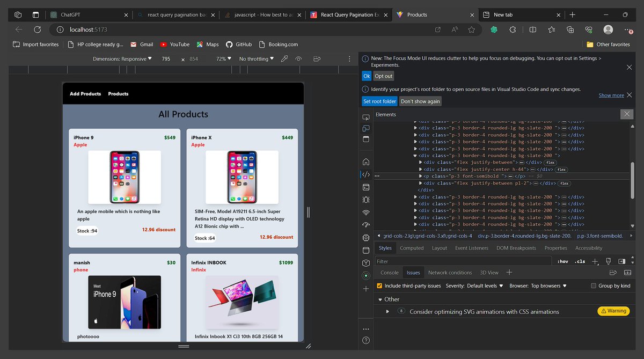Click the Don't show again button
Screen dimensions: 644x359
click(x=420, y=101)
